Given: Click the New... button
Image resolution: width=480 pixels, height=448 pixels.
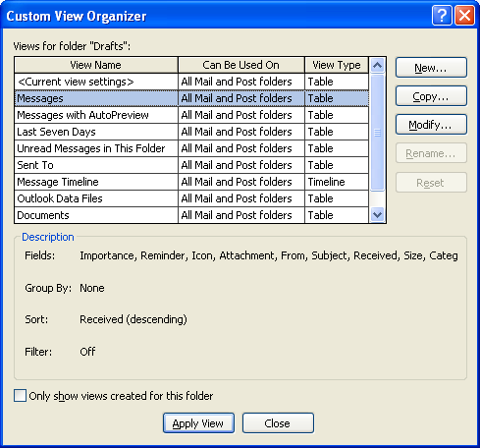Looking at the screenshot, I should coord(431,68).
